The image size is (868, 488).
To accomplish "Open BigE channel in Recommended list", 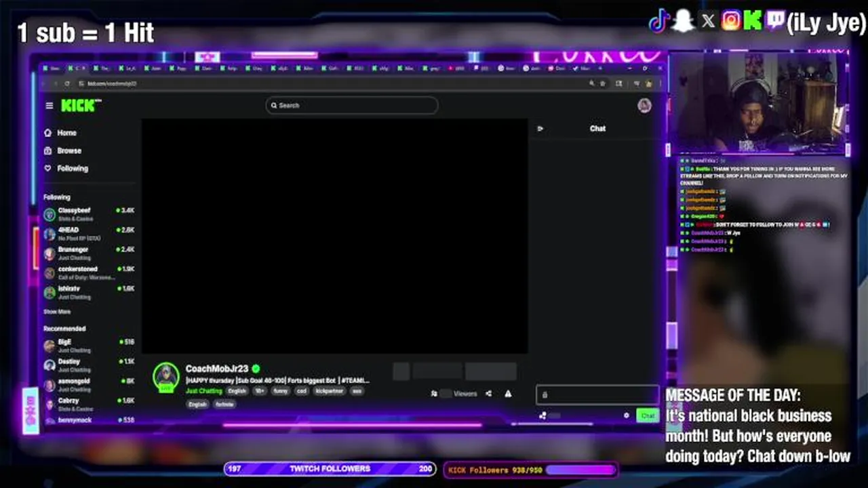I will [90, 346].
